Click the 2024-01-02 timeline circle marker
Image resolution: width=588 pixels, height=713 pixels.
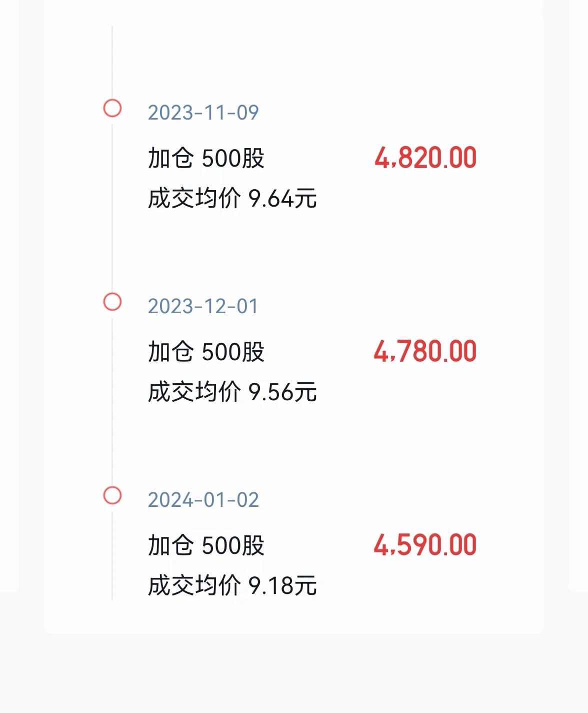tap(112, 495)
